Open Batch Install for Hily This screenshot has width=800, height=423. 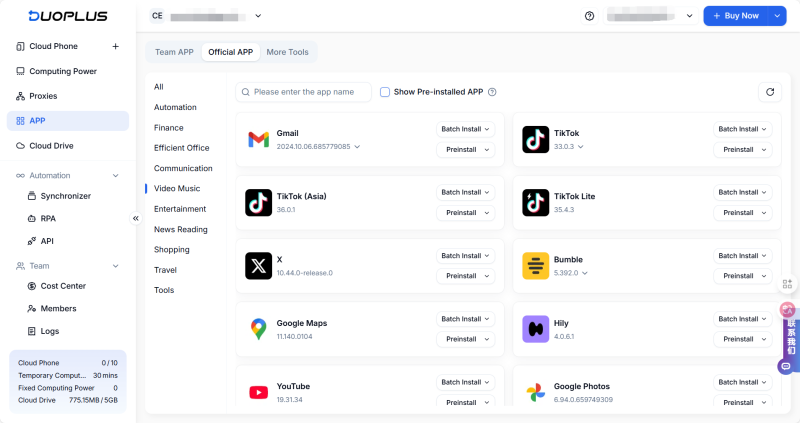coord(742,319)
